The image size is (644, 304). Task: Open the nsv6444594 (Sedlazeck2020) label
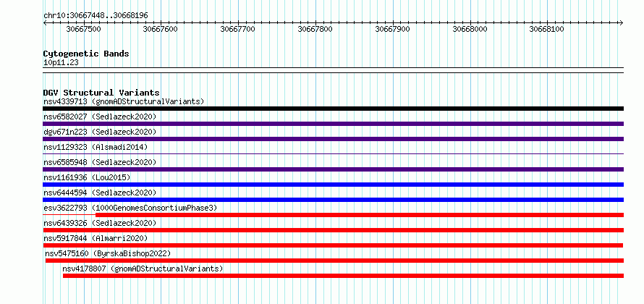click(x=100, y=193)
